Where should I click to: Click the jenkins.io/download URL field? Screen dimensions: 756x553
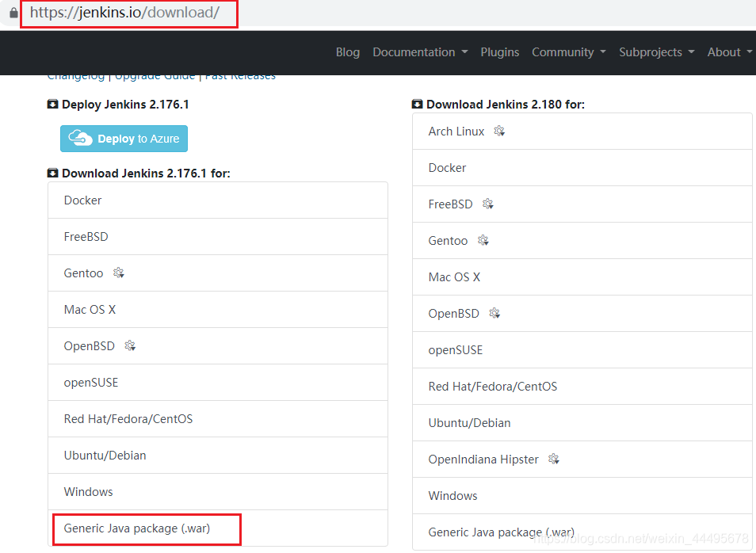pyautogui.click(x=125, y=13)
